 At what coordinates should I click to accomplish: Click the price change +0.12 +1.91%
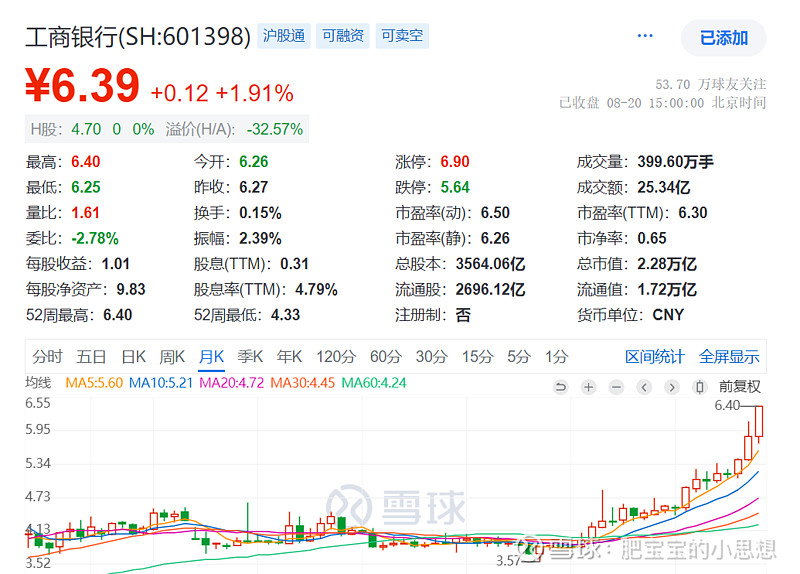(222, 93)
